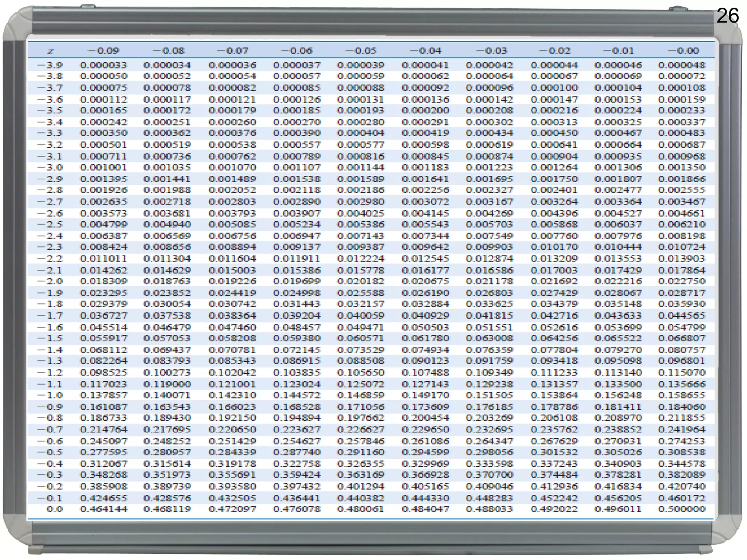Click the −2.5 row label
Screen dimensions: 747x560
click(x=50, y=224)
